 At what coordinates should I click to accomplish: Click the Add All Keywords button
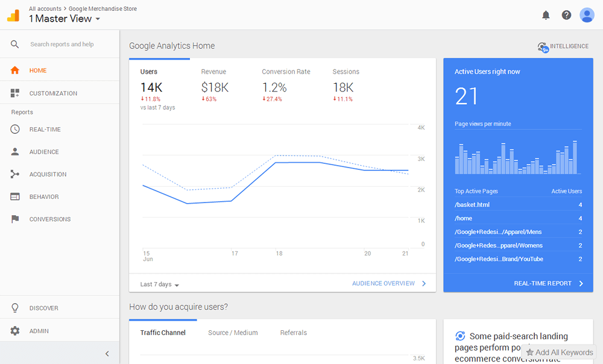[x=560, y=353]
